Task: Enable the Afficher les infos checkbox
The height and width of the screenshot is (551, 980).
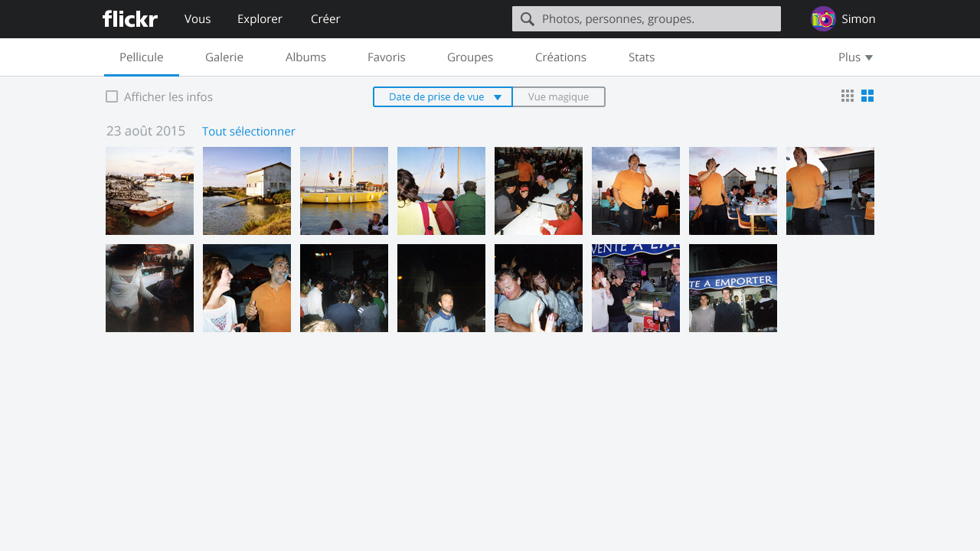Action: (112, 96)
